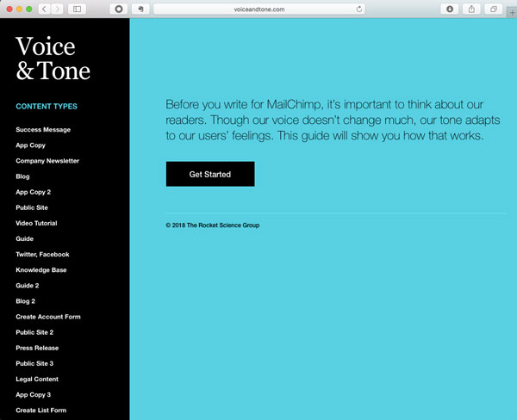This screenshot has height=420, width=517.
Task: Minimize the window with yellow button
Action: [20, 9]
